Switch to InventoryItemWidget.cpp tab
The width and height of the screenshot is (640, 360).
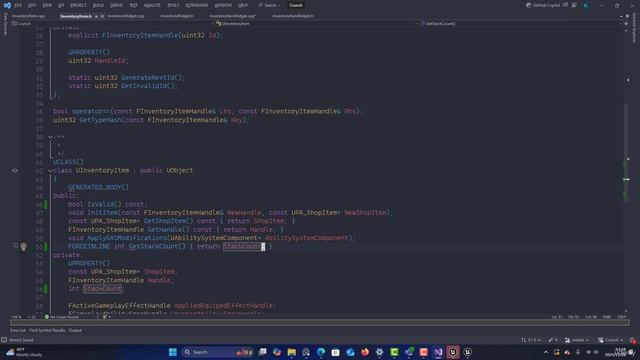233,16
